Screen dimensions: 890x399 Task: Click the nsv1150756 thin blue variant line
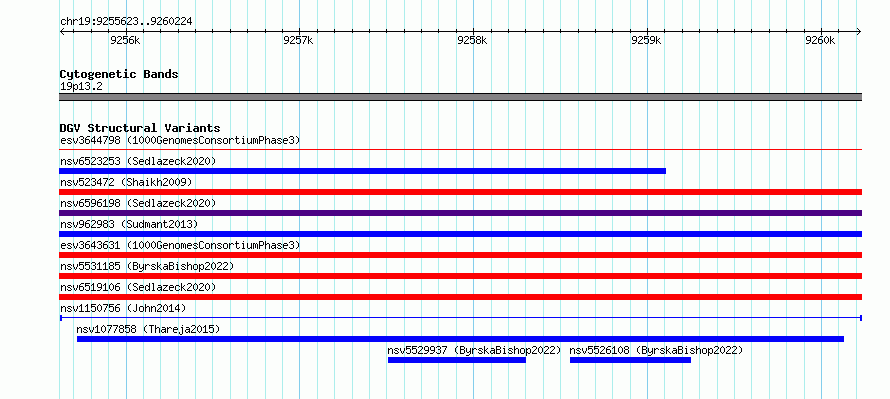tap(460, 318)
